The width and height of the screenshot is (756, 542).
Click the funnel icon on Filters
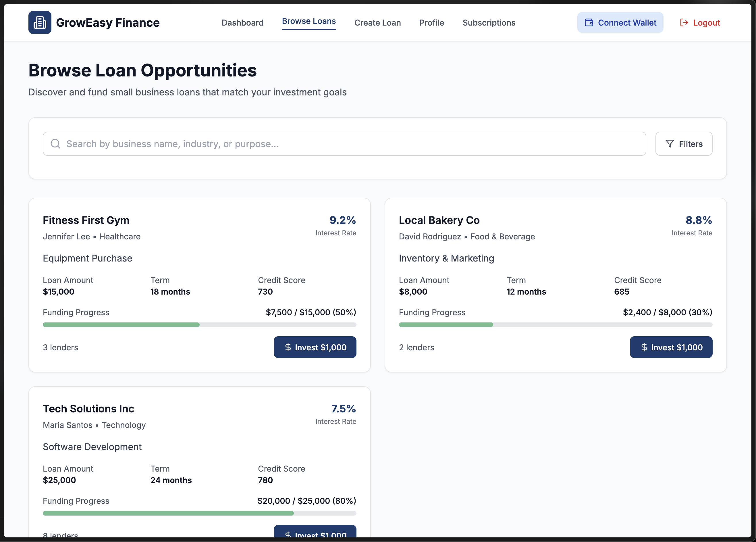click(x=669, y=144)
